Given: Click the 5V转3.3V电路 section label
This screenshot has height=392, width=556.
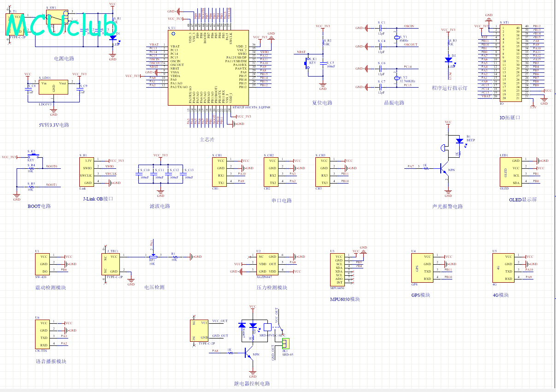Looking at the screenshot, I should tap(54, 125).
